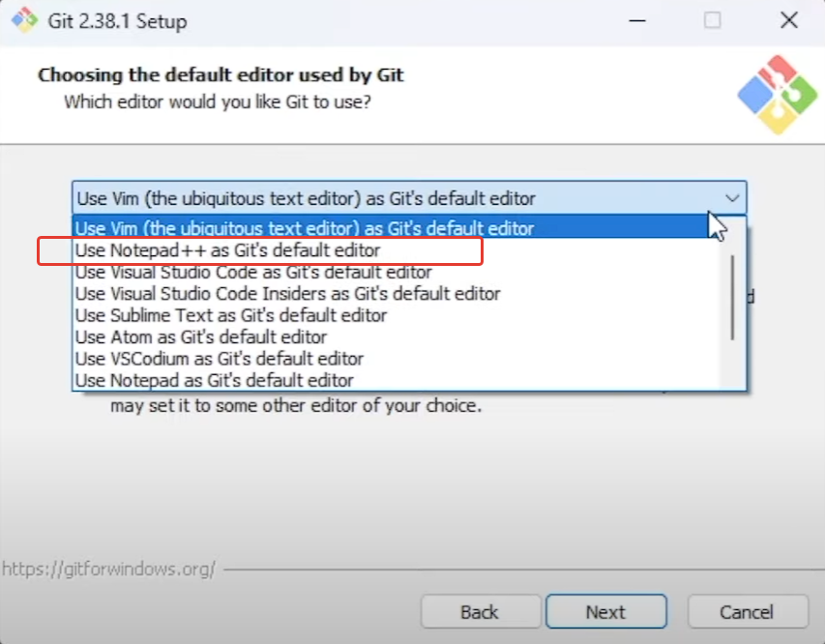The image size is (825, 644).
Task: Minimize the Git Setup window
Action: pyautogui.click(x=637, y=20)
